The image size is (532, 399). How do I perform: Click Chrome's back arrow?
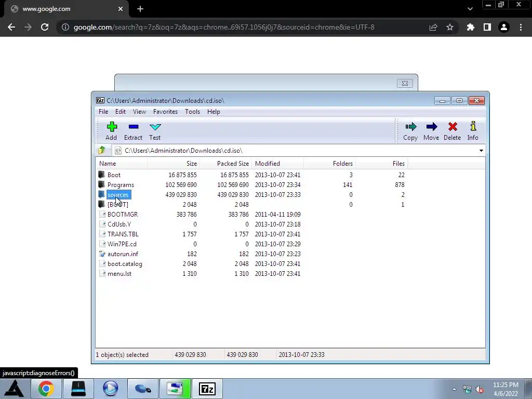[11, 27]
